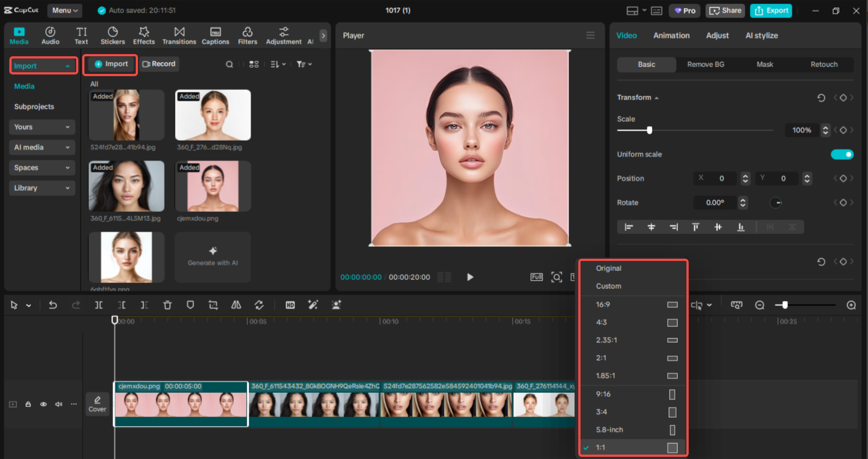
Task: Expand the Library section
Action: click(42, 188)
